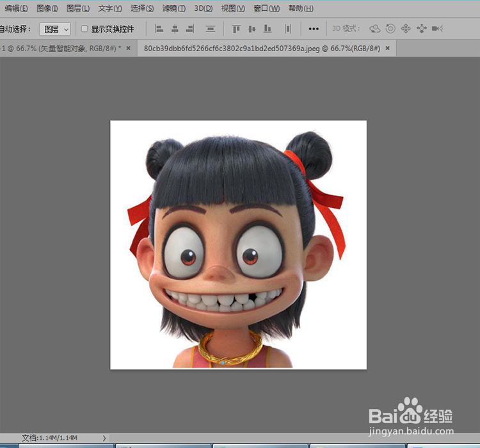
Task: Click the align top edges icon
Action: 236,29
